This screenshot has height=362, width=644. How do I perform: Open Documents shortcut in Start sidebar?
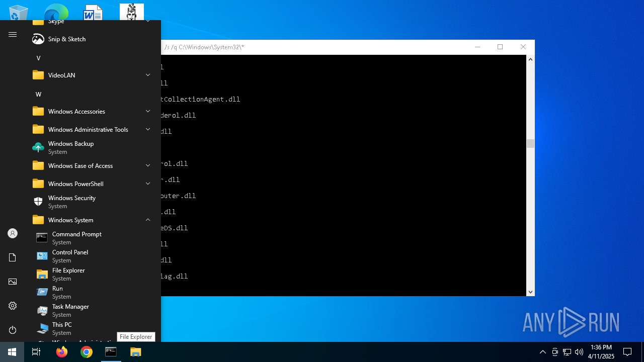point(13,257)
